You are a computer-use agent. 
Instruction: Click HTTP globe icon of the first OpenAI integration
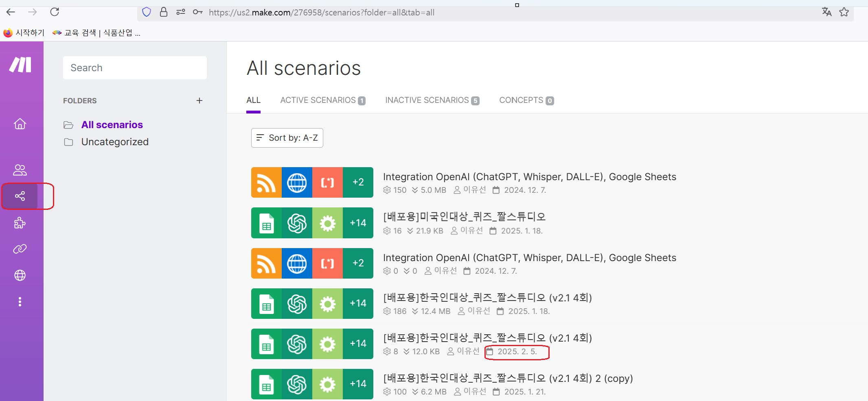(297, 182)
